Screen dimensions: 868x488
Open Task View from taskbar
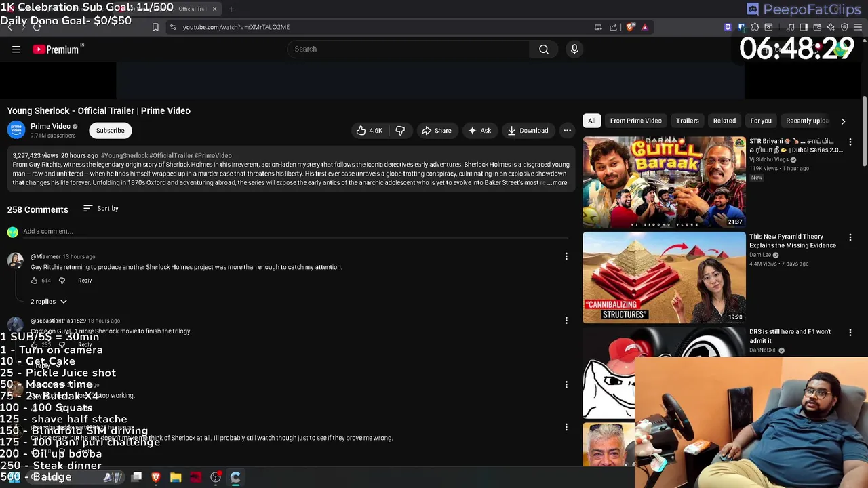136,477
